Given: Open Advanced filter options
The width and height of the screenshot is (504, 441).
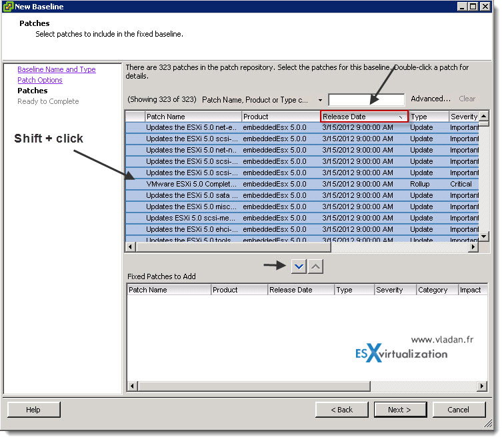Looking at the screenshot, I should coord(431,99).
